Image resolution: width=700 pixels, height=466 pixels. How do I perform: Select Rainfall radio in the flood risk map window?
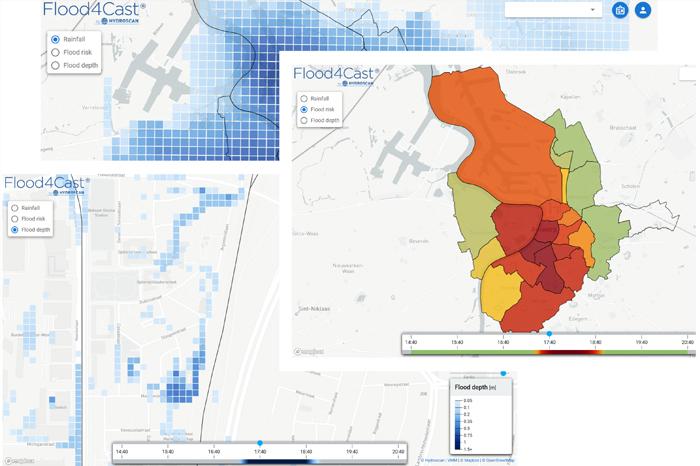pos(304,98)
